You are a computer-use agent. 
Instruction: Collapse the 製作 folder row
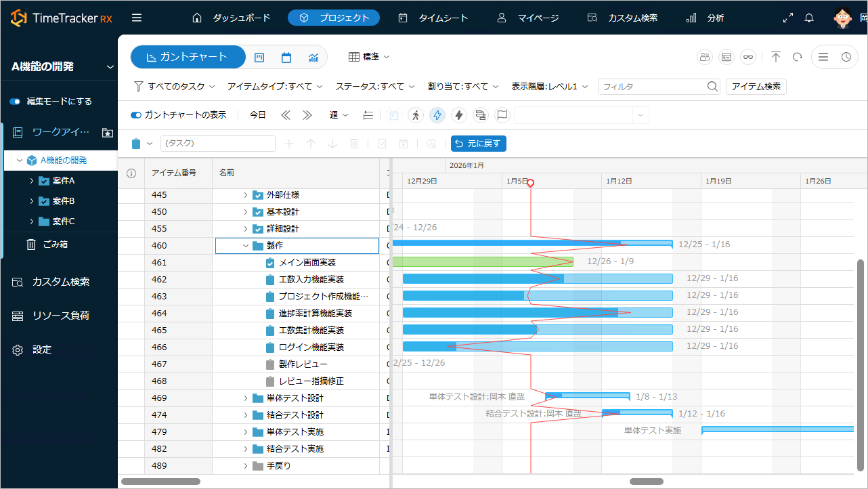[x=246, y=246]
